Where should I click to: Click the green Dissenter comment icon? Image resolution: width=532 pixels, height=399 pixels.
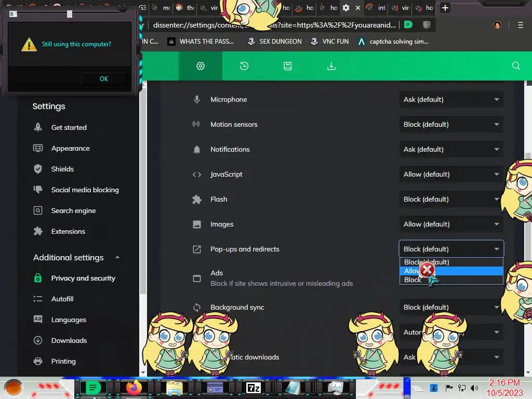[408, 25]
